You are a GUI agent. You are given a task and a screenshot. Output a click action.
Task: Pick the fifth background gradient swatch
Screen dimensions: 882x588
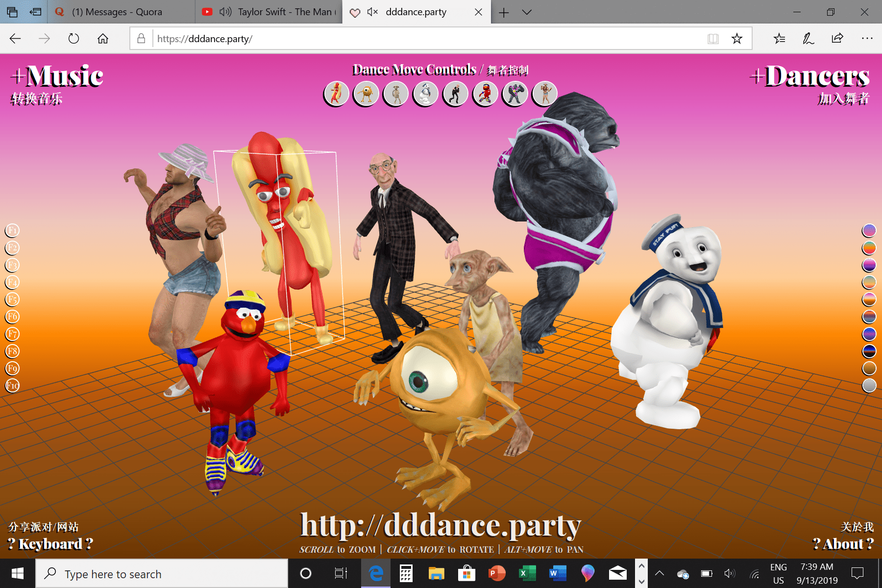coord(869,299)
